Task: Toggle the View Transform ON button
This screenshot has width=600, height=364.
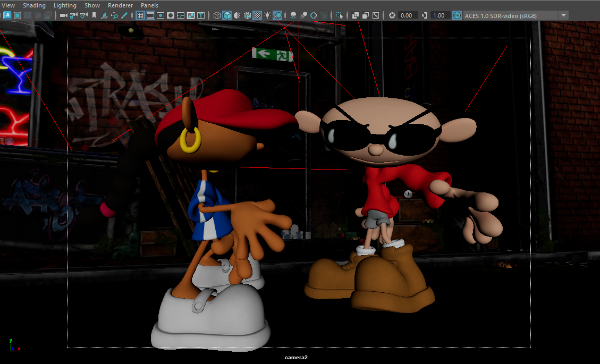Action: [x=457, y=15]
